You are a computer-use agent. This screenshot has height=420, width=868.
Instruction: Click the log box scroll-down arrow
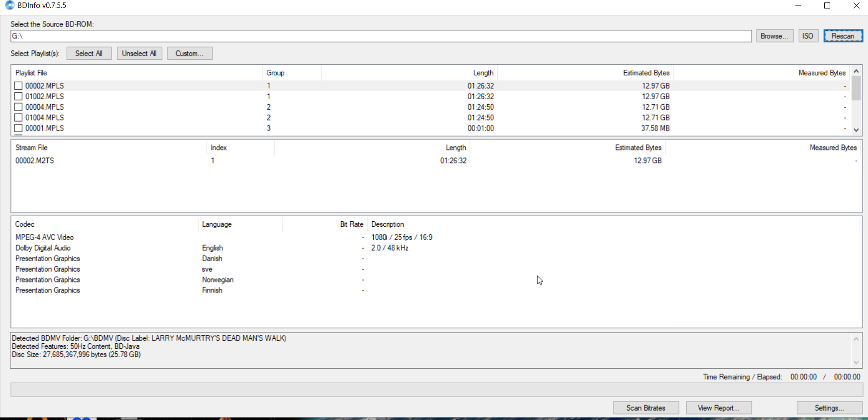click(856, 362)
